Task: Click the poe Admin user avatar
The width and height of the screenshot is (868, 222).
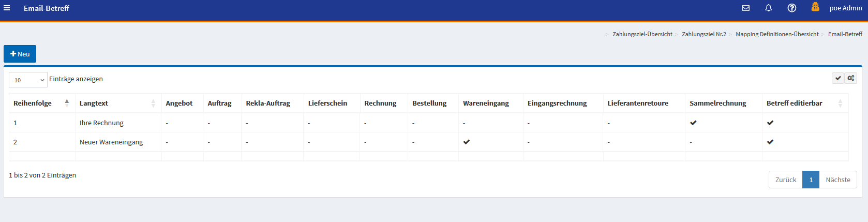Action: (815, 7)
